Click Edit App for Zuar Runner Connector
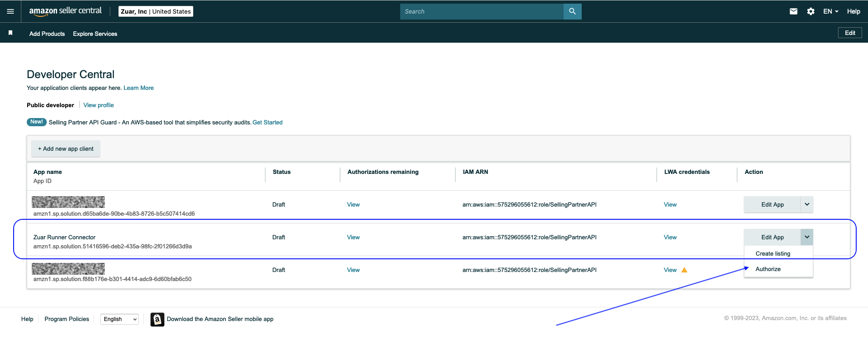The height and width of the screenshot is (341, 868). [x=772, y=237]
